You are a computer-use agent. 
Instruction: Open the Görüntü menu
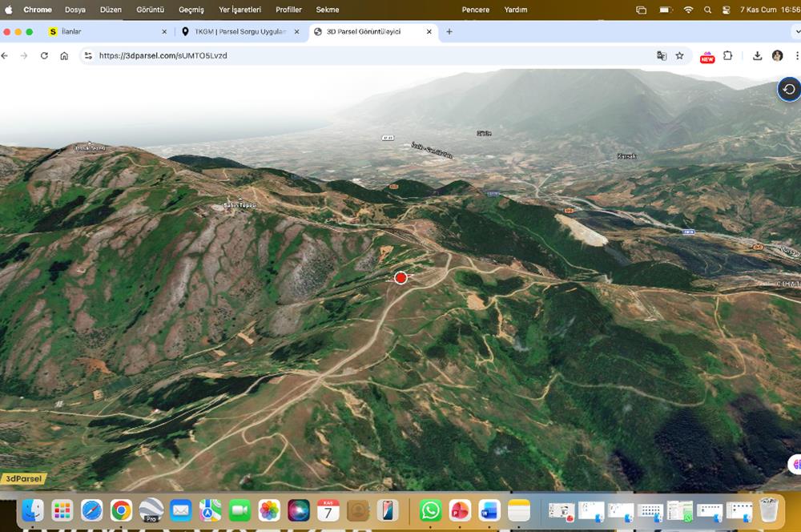coord(149,10)
